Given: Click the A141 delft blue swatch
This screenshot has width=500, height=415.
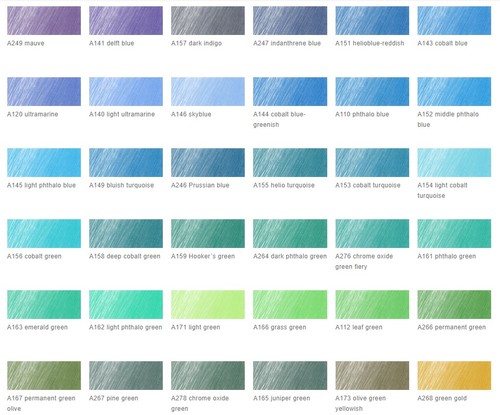Looking at the screenshot, I should [126, 20].
